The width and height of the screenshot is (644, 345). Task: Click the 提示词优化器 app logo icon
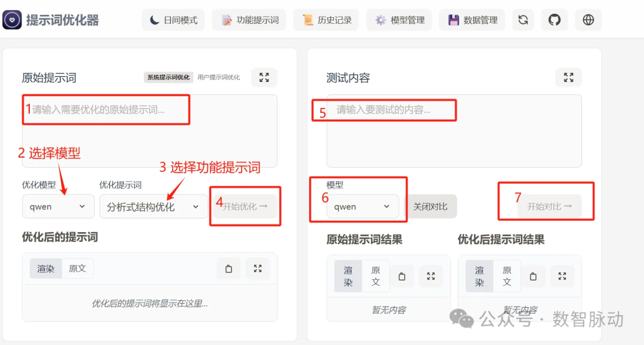(x=12, y=20)
